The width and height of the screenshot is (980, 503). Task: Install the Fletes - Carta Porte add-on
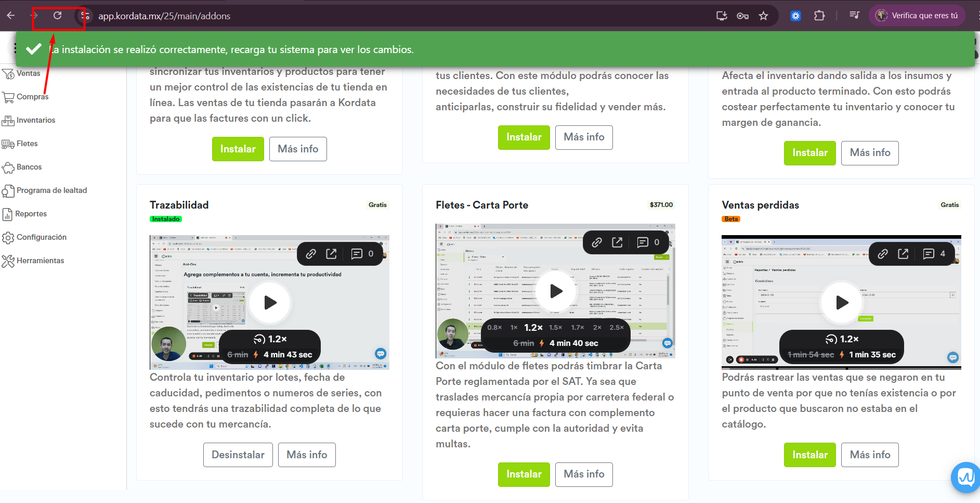[x=524, y=474]
